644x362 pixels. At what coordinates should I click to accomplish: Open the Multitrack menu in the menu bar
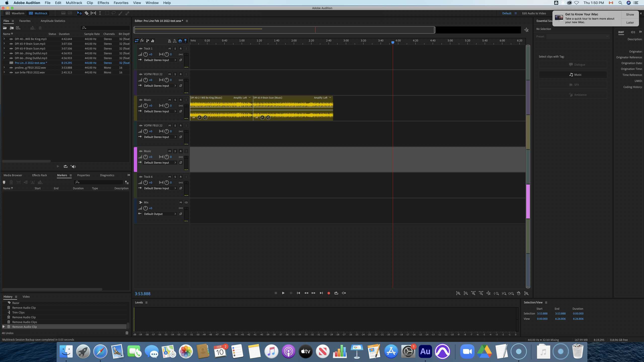point(73,3)
